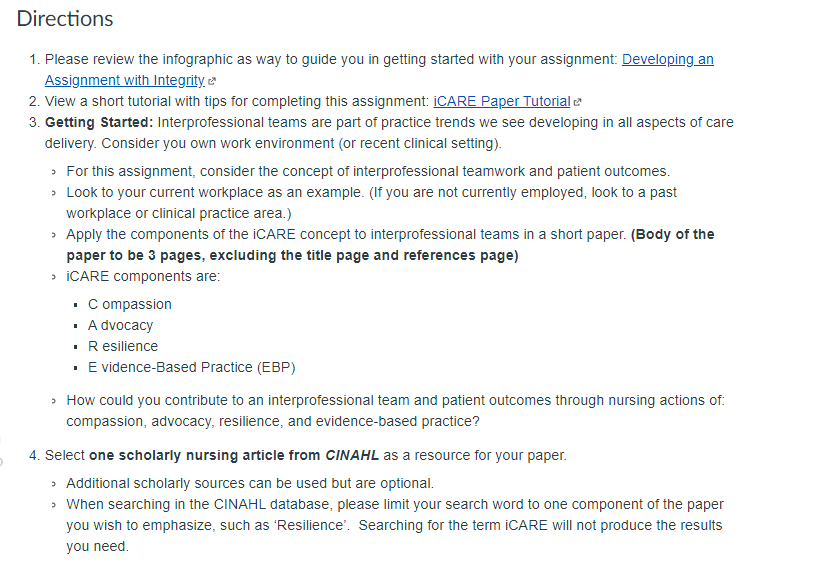
Task: Select the E vidence-Based Practice (EBP) item
Action: (192, 368)
